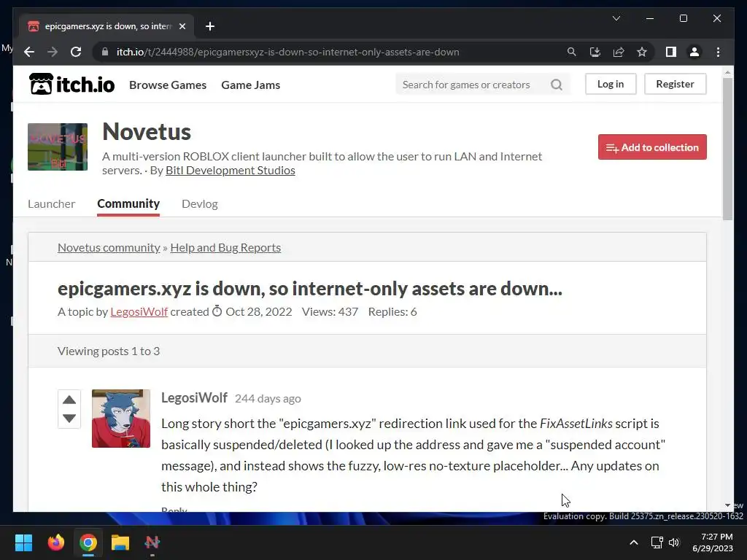Click the Register button
The width and height of the screenshot is (747, 560).
click(675, 84)
